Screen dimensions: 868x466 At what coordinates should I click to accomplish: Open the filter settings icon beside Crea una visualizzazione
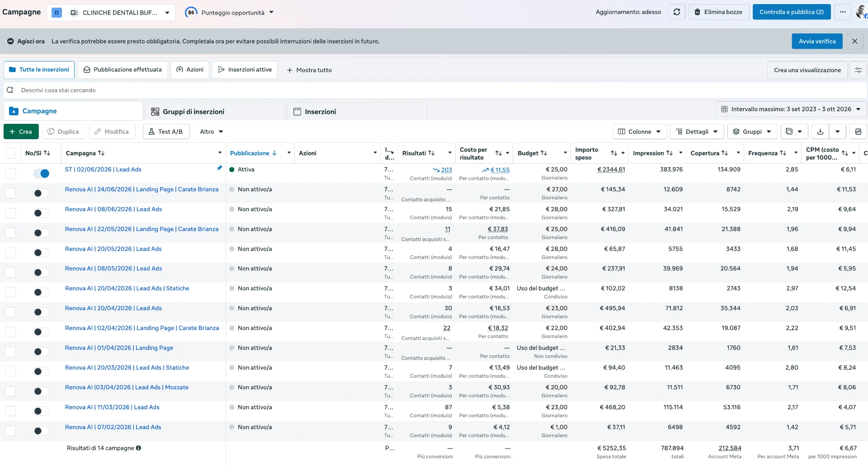pos(858,70)
